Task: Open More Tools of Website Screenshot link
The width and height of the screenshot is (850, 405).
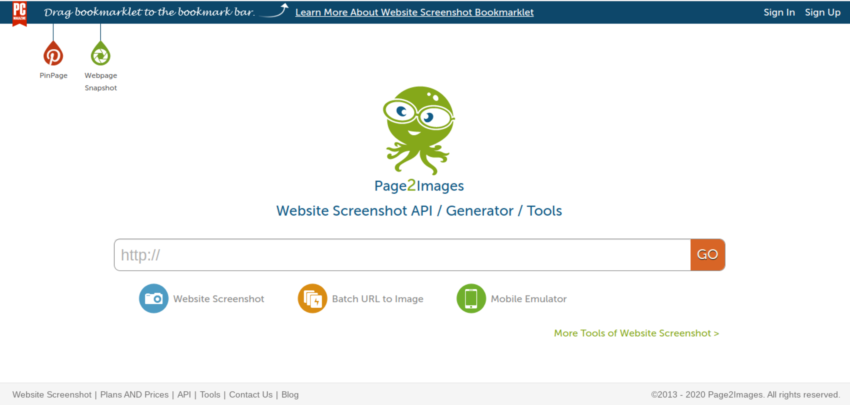Action: (636, 333)
